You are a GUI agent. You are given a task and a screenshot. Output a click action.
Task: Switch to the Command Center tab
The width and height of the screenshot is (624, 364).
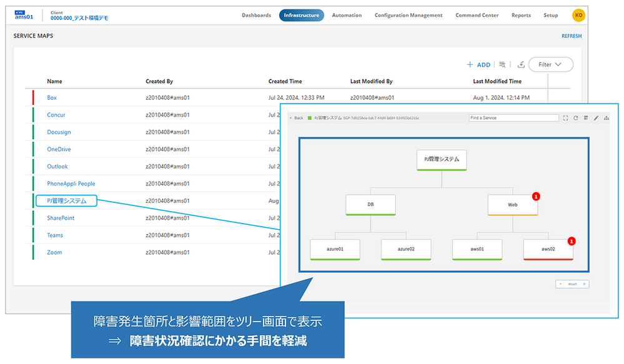pos(477,15)
